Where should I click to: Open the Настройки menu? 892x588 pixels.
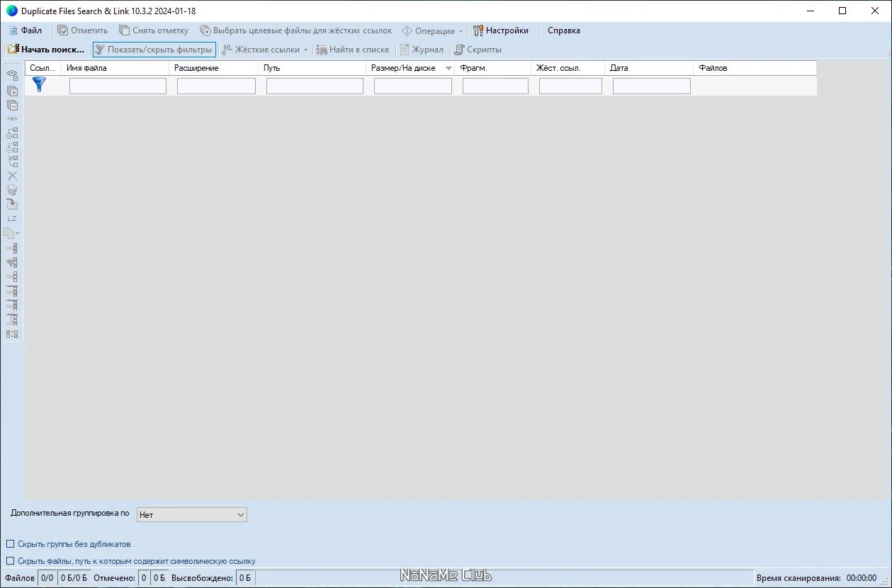[501, 30]
